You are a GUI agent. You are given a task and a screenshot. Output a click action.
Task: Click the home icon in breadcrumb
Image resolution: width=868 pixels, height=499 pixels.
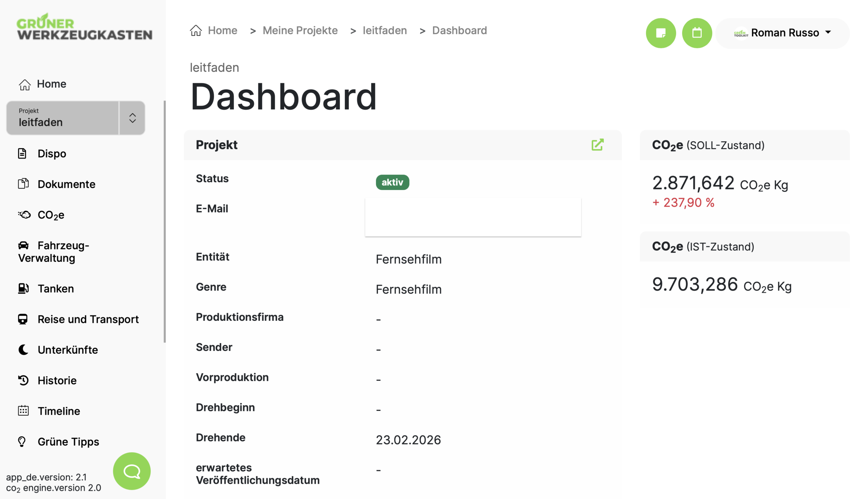(x=196, y=30)
